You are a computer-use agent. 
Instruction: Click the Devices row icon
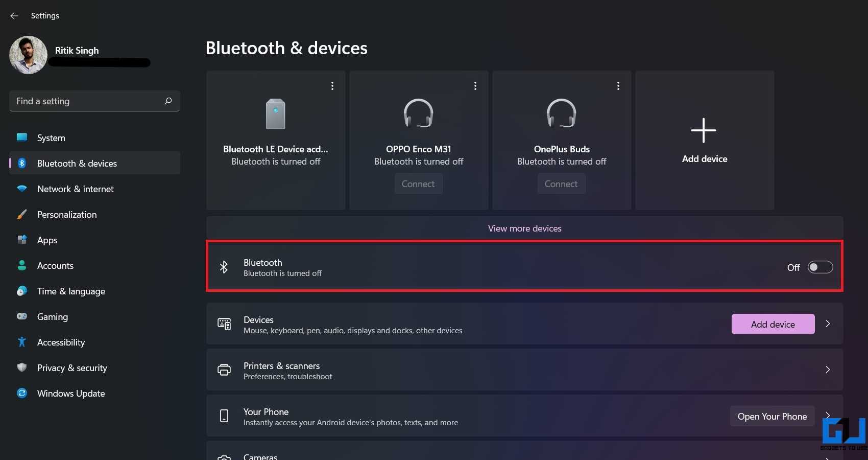coord(224,324)
